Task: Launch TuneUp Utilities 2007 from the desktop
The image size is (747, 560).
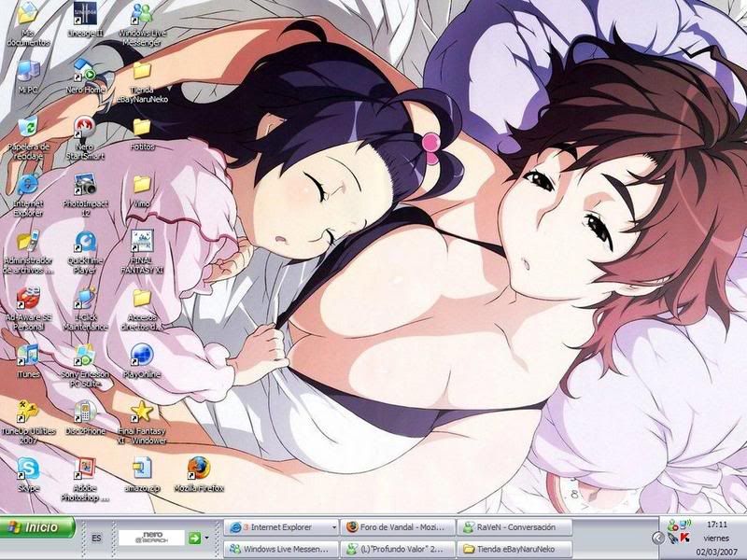Action: (28, 423)
